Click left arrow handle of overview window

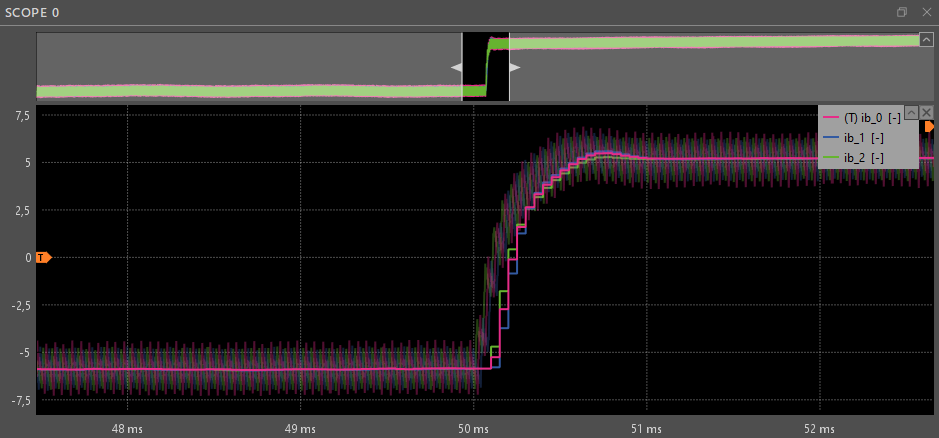(456, 68)
